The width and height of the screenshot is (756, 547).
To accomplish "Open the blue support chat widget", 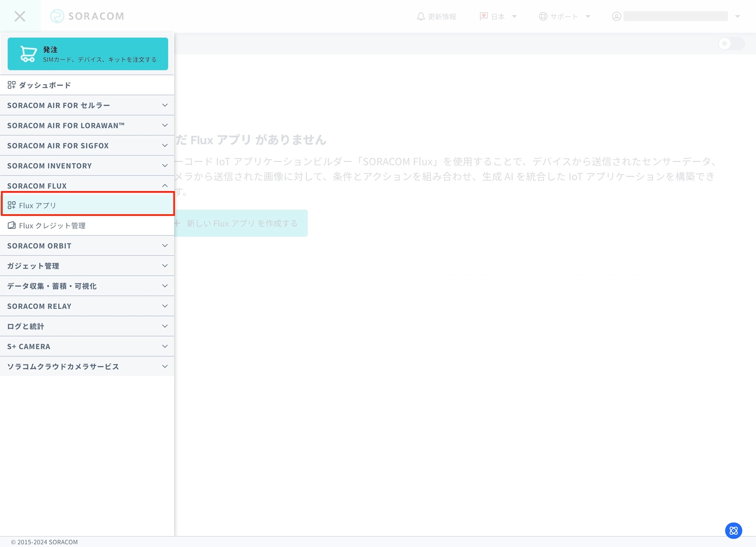I will (x=733, y=531).
